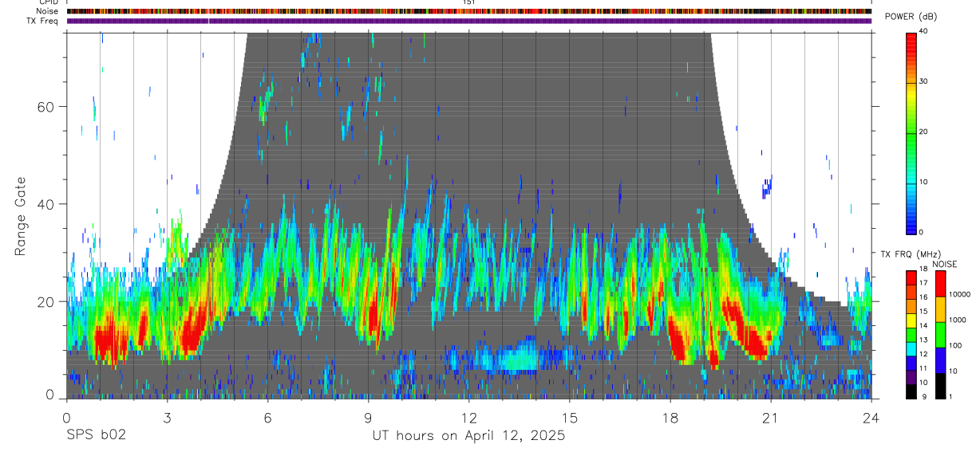Click the NOISE legend heading

coord(942,265)
